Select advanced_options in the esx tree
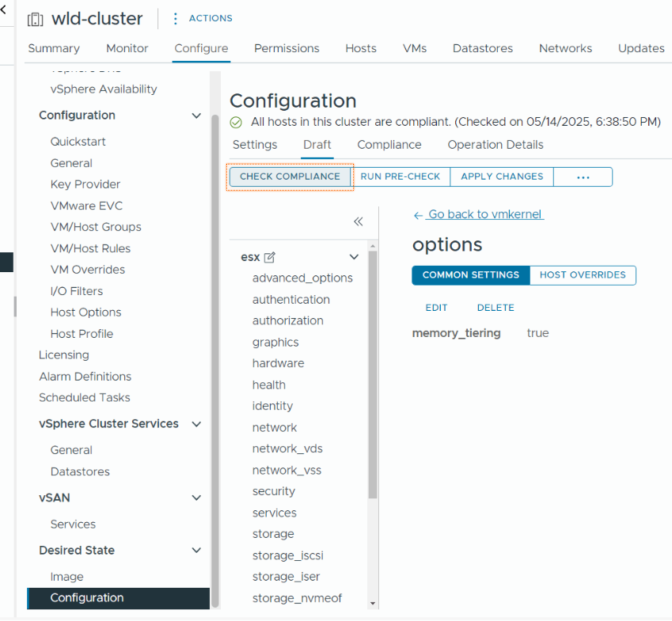Image resolution: width=672 pixels, height=621 pixels. pyautogui.click(x=302, y=278)
